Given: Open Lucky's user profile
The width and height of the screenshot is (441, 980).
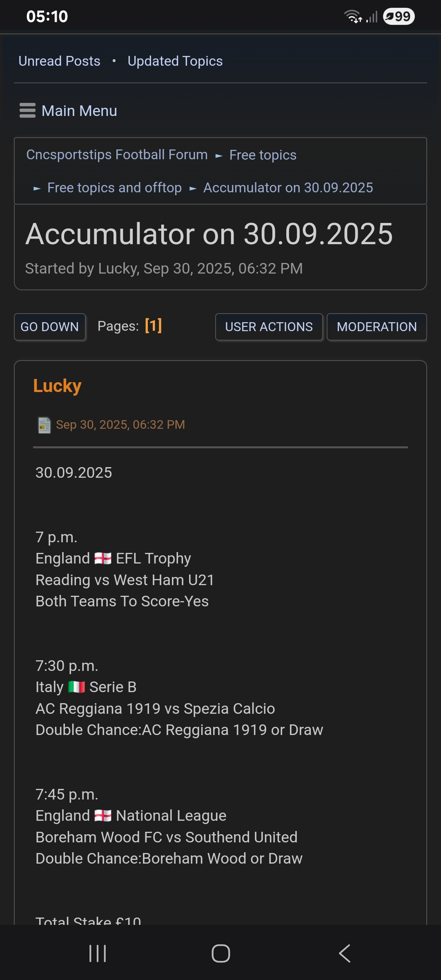Looking at the screenshot, I should (57, 386).
